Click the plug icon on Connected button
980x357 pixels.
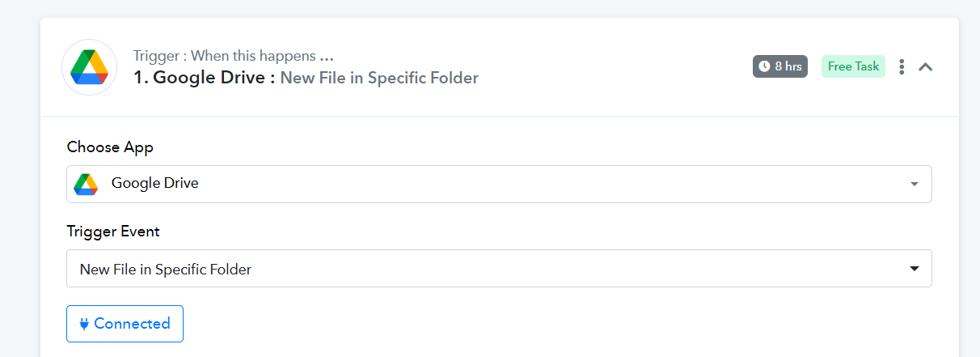(x=84, y=324)
